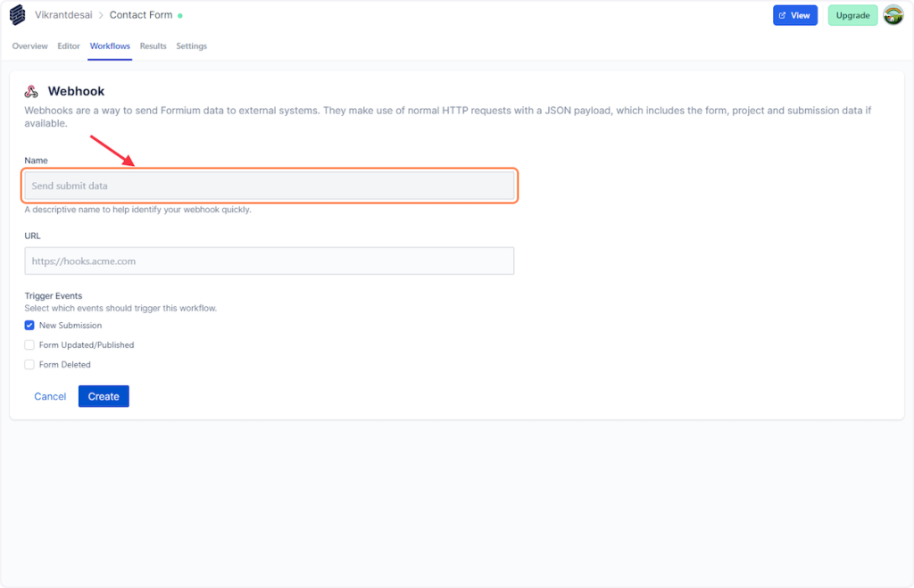Click the green Upgrade button
This screenshot has width=914, height=588.
click(x=852, y=15)
